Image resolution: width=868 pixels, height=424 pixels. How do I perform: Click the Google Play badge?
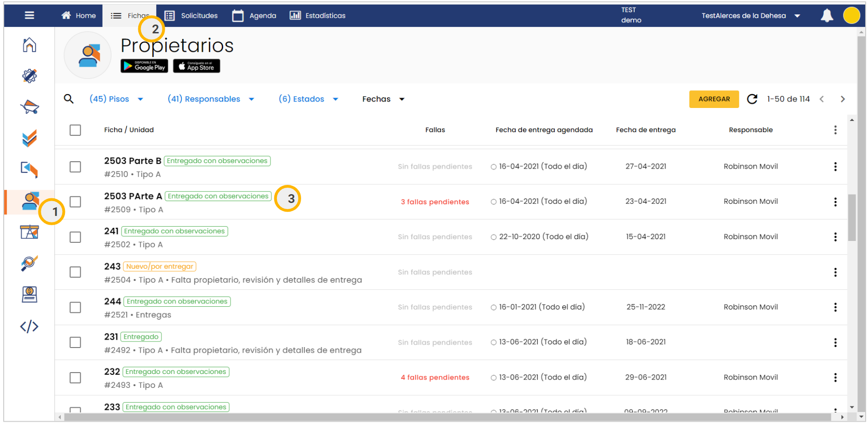144,66
